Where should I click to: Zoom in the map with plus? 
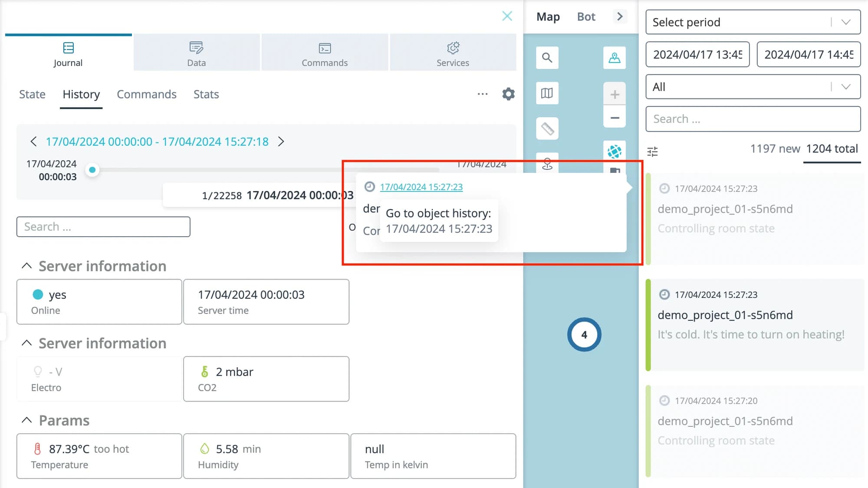coord(614,94)
